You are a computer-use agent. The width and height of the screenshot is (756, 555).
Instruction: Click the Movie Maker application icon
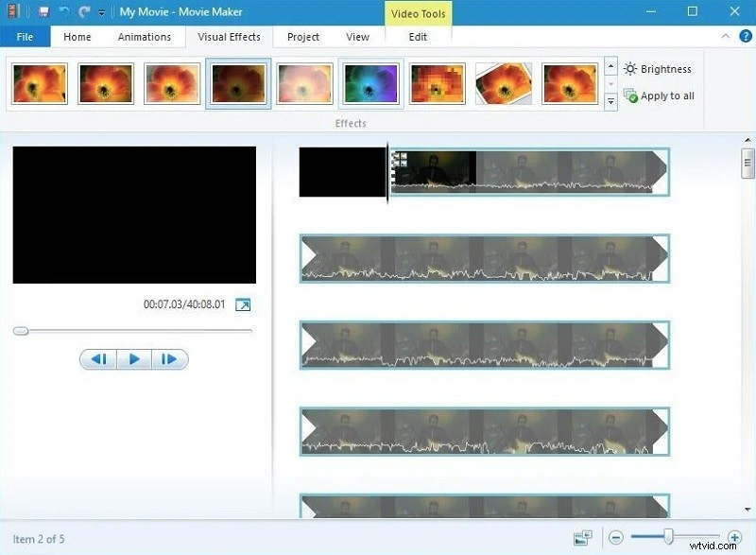[11, 10]
